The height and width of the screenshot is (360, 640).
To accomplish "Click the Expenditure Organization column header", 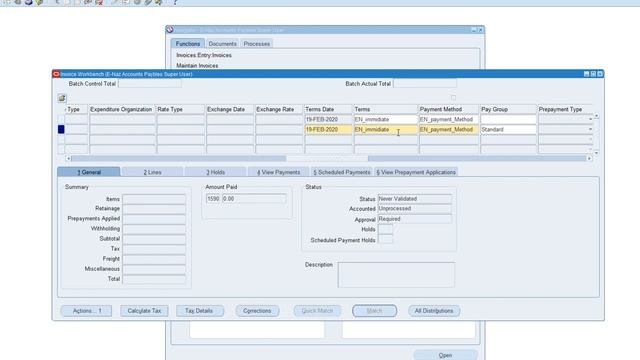I will click(x=122, y=109).
